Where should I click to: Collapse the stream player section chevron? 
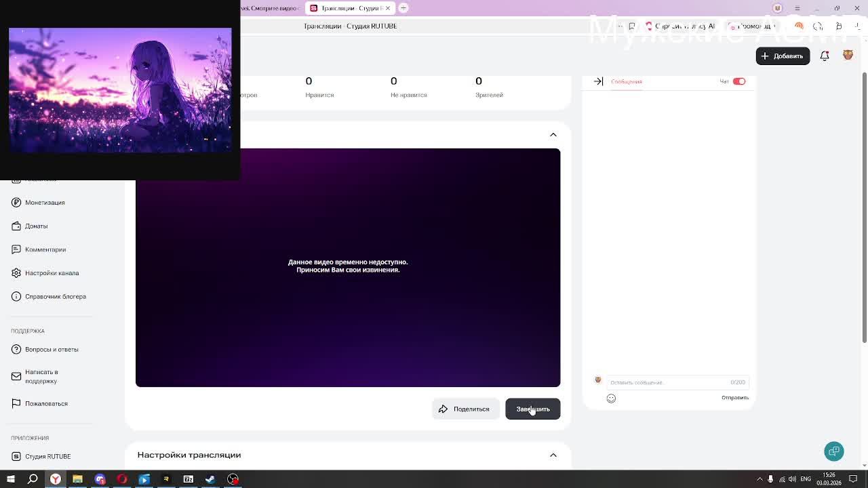(x=553, y=134)
